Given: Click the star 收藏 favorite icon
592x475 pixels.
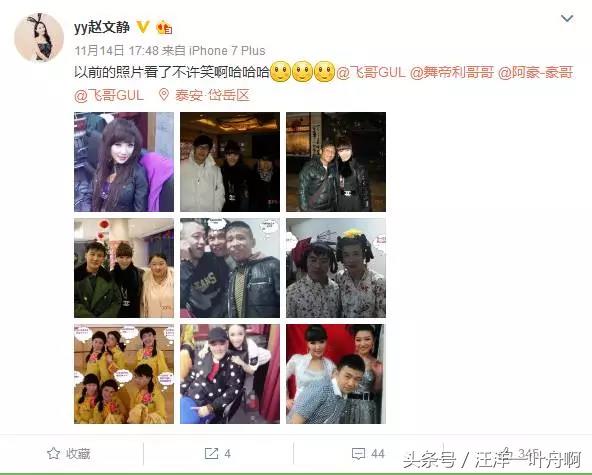Looking at the screenshot, I should (x=53, y=453).
